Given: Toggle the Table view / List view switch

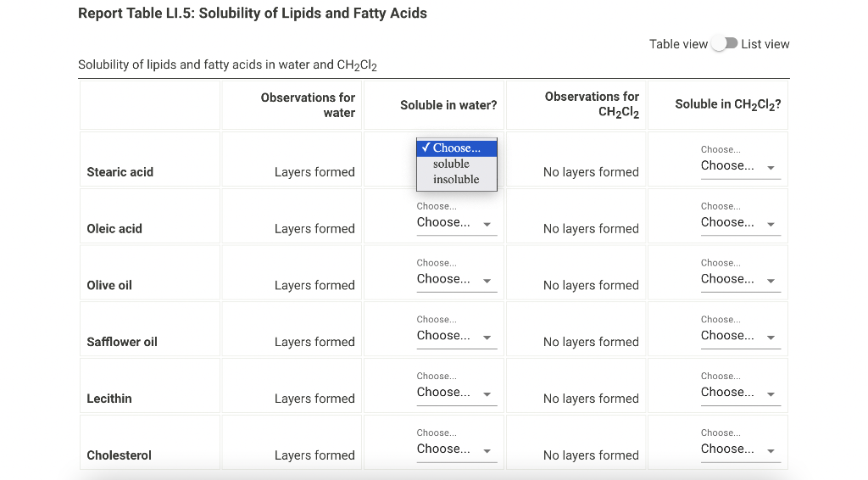Looking at the screenshot, I should [x=724, y=44].
